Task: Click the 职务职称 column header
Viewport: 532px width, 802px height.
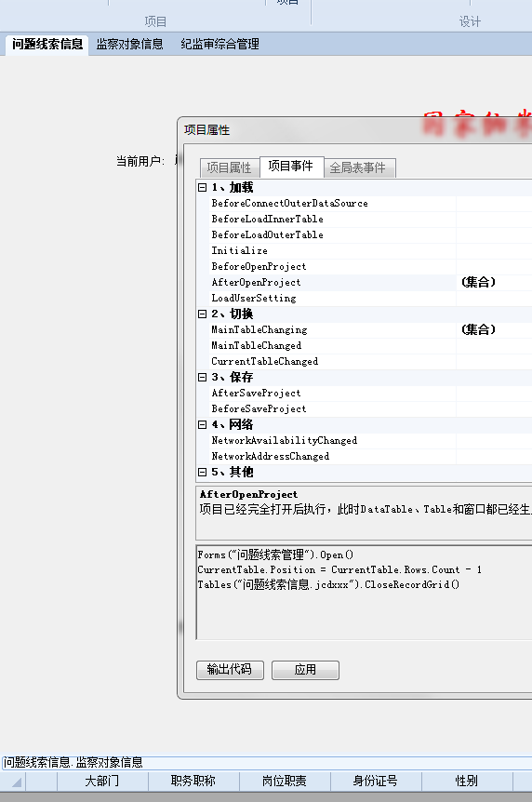Action: (193, 781)
